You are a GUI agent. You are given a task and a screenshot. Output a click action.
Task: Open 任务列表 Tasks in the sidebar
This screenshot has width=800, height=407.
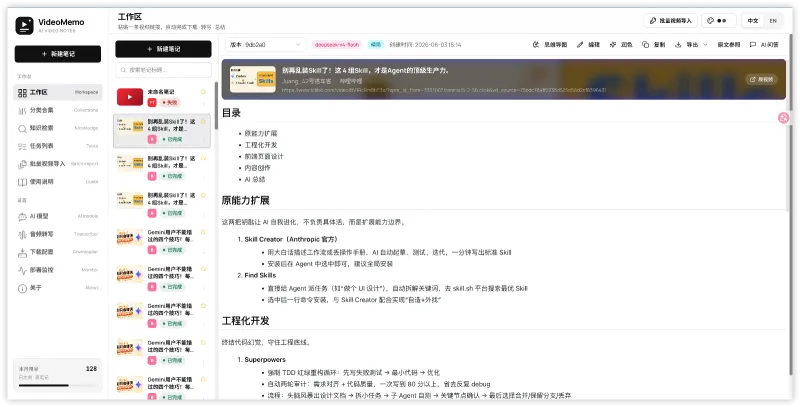(x=58, y=146)
